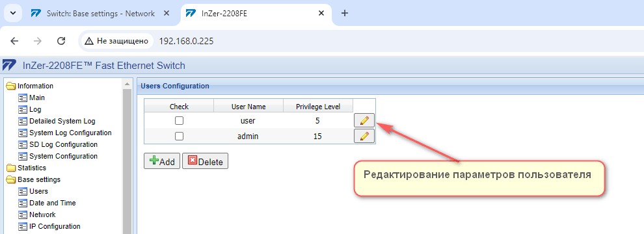This screenshot has height=234, width=644.
Task: Edit the 'admin' account with pencil icon
Action: (x=364, y=136)
